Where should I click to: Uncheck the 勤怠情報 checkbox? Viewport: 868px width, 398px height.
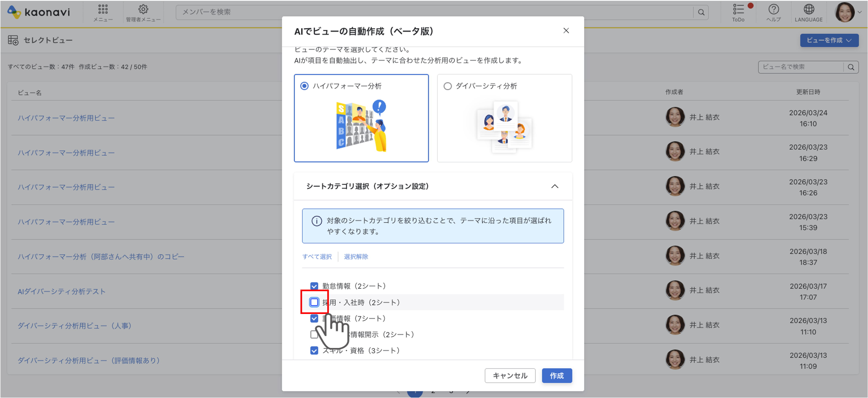click(x=314, y=286)
